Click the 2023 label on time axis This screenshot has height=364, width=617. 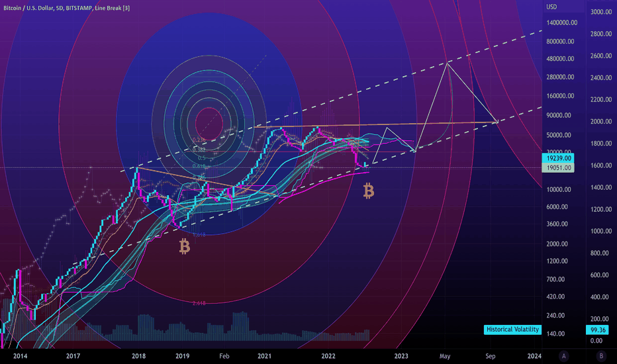[401, 356]
